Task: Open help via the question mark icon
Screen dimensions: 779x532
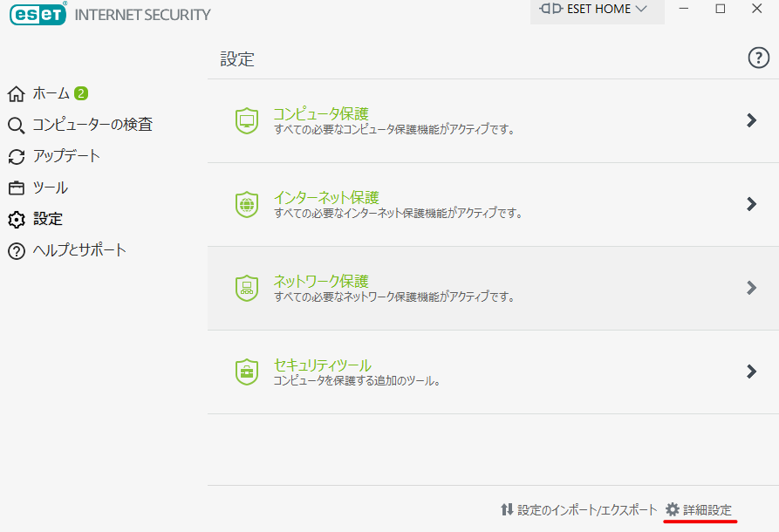Action: click(758, 58)
